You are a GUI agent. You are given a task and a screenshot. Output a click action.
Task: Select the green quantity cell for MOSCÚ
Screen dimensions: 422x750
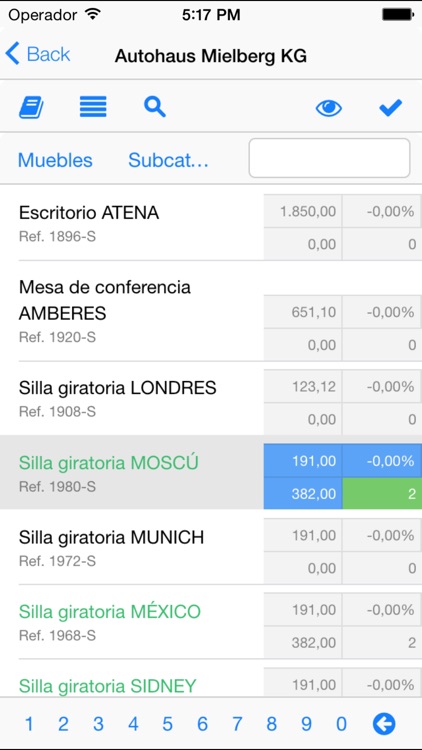point(382,493)
